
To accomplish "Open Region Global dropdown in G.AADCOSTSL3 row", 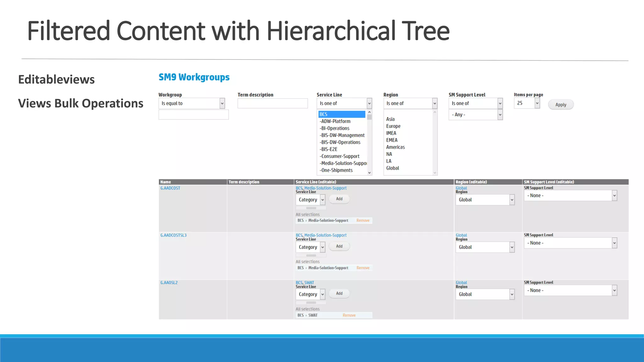I will [485, 247].
